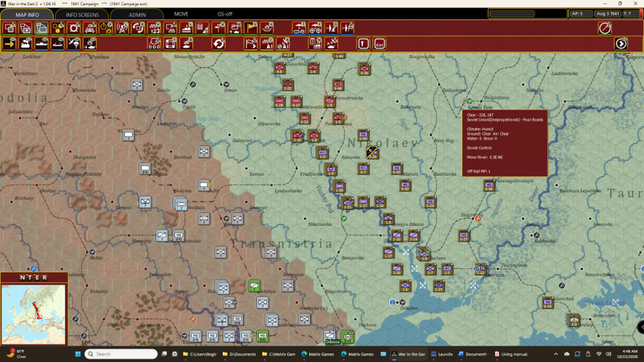
Task: Click the Off Rail MP: 1 tooltip line
Action: [x=479, y=171]
